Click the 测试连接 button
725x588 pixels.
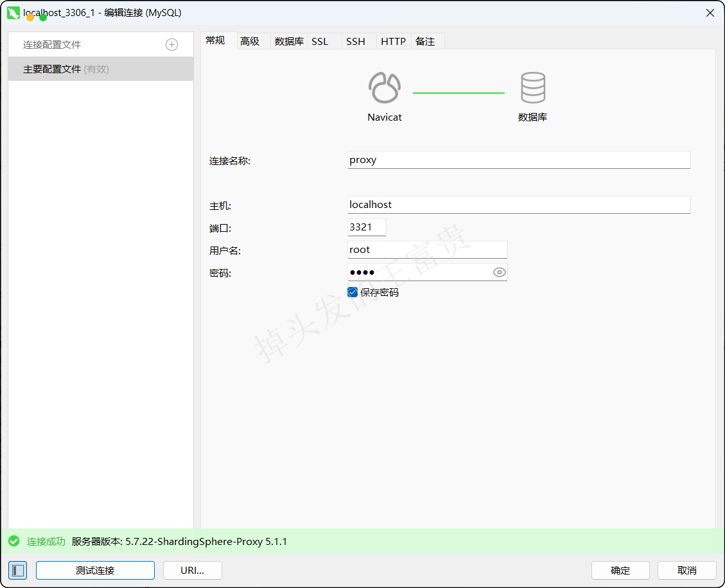tap(95, 571)
